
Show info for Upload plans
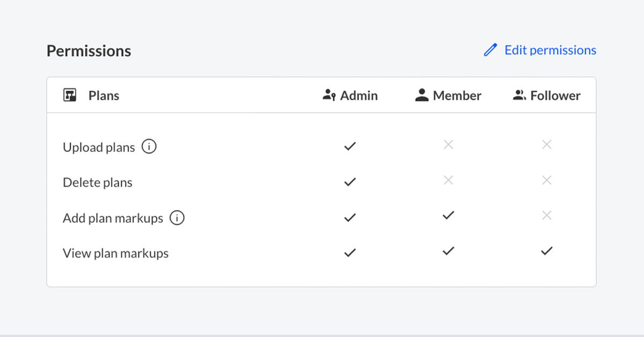click(x=149, y=146)
